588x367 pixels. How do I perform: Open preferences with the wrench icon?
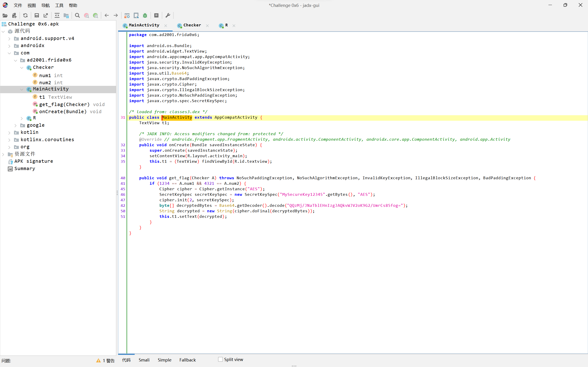pos(168,16)
